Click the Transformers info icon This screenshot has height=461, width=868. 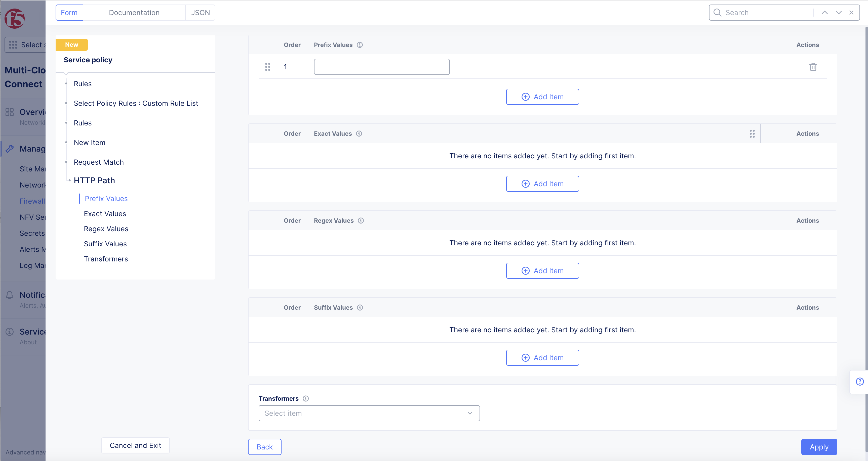pyautogui.click(x=306, y=398)
